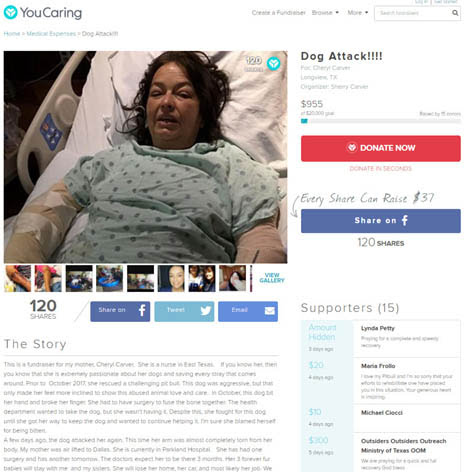Click the heart badge on main photo
Screen dimensions: 465x472
274,63
